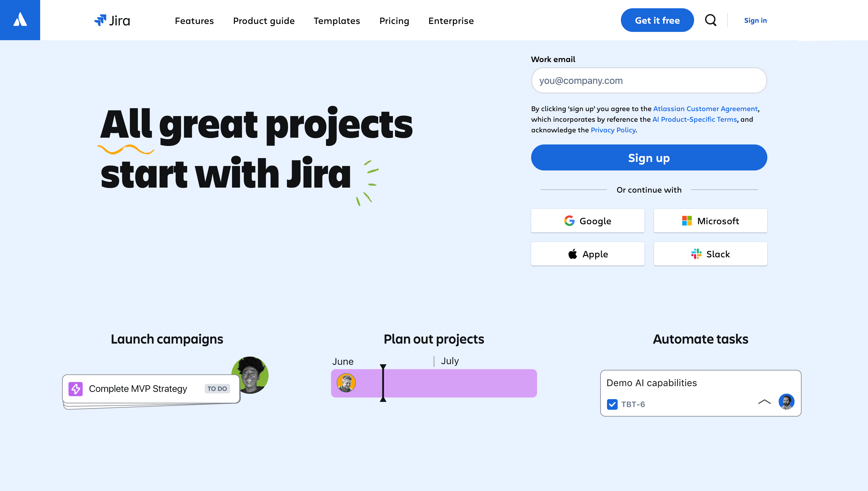Image resolution: width=868 pixels, height=491 pixels.
Task: Select the Enterprise menu item
Action: point(451,20)
